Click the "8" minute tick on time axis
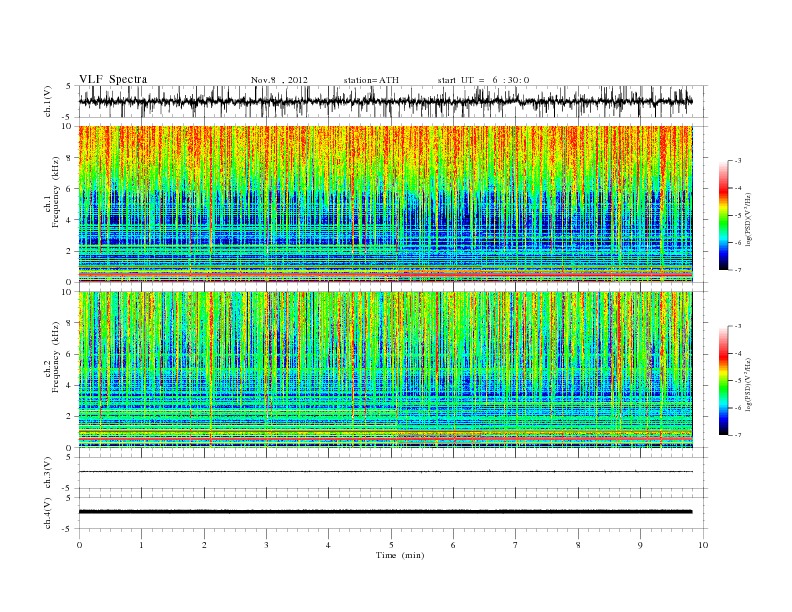The height and width of the screenshot is (612, 792). click(578, 545)
